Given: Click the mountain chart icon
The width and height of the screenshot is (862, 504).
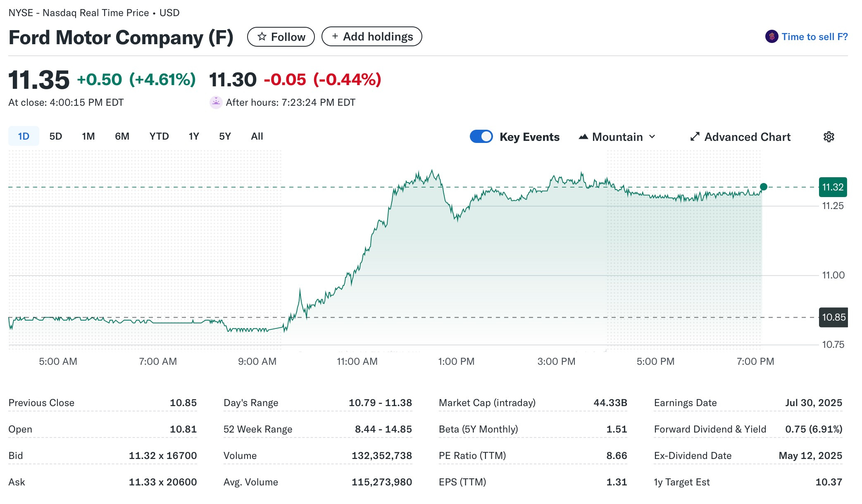Looking at the screenshot, I should click(x=583, y=137).
